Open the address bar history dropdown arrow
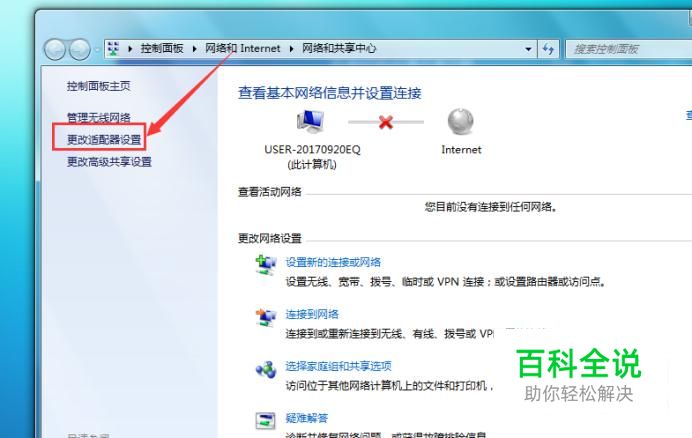The width and height of the screenshot is (692, 438). click(528, 49)
